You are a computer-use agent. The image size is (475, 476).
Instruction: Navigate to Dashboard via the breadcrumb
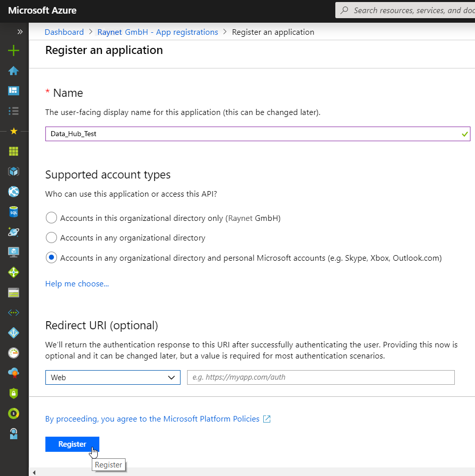coord(64,32)
